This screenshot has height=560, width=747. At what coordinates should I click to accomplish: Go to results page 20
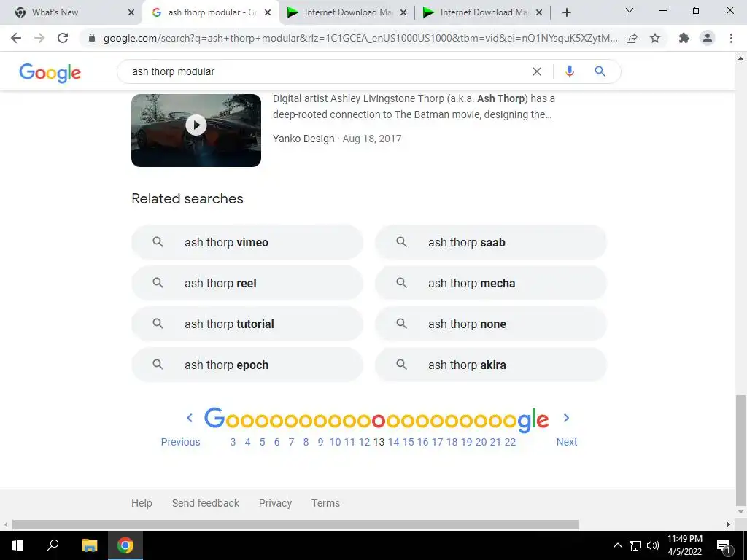(x=481, y=442)
